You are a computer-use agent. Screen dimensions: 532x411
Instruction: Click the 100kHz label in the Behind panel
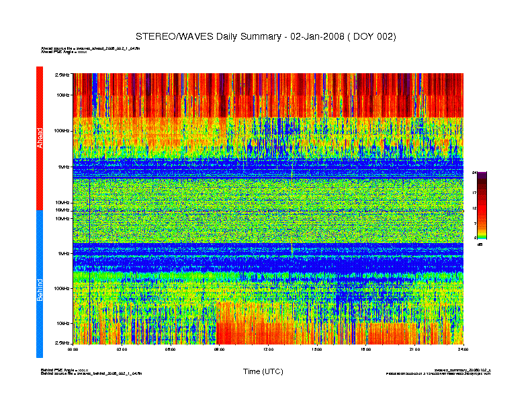(x=62, y=289)
